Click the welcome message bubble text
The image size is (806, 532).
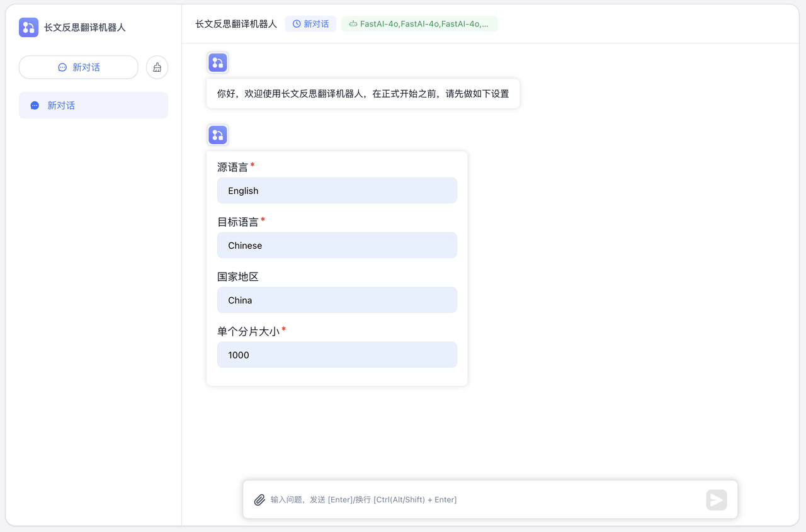pos(363,94)
